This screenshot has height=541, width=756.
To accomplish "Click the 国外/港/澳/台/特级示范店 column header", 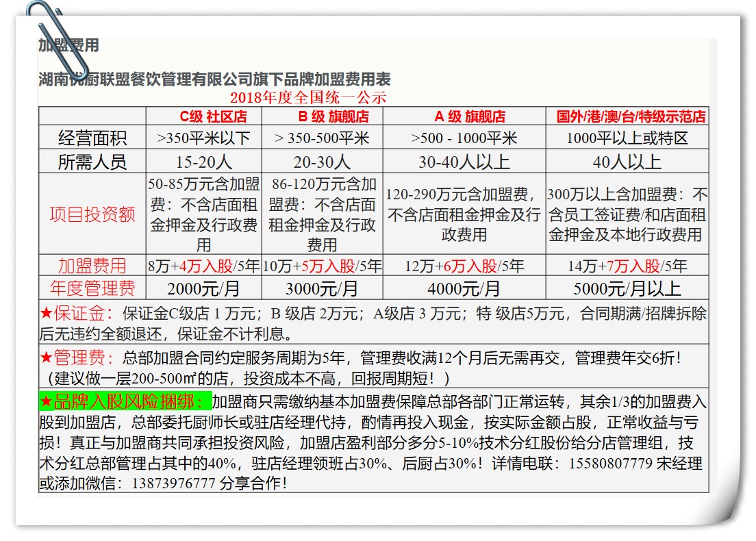I will (x=631, y=116).
